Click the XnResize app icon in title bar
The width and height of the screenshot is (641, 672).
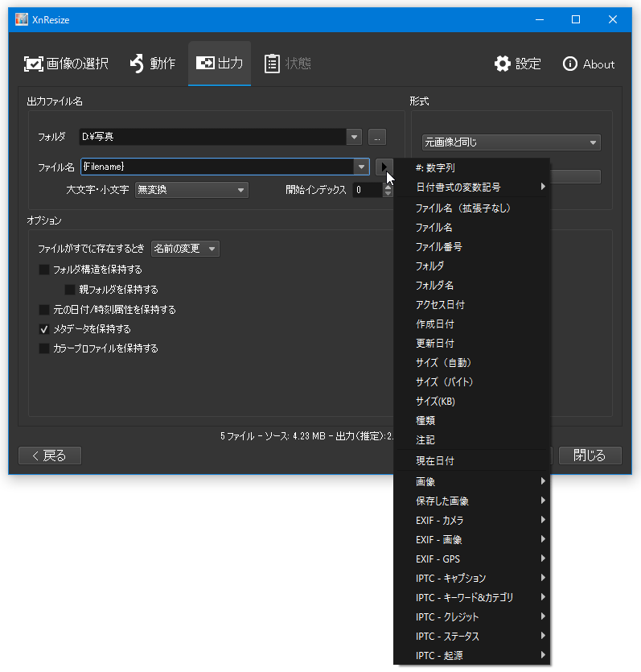click(22, 19)
